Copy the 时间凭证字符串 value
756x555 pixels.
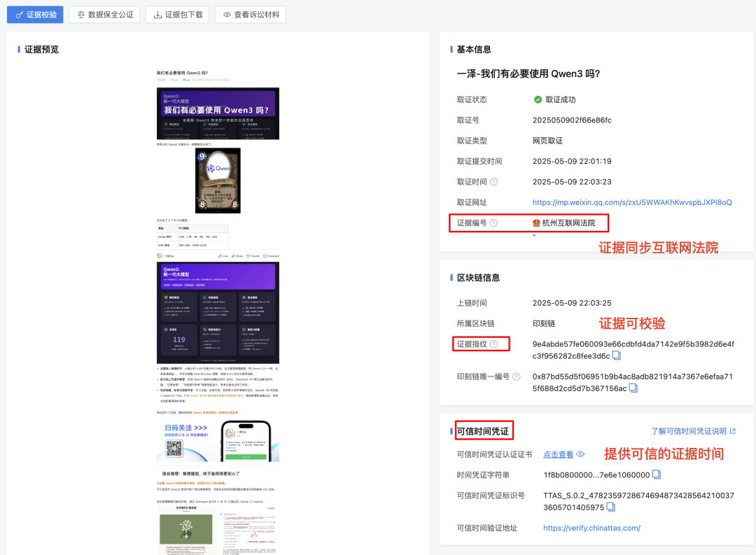(x=656, y=475)
